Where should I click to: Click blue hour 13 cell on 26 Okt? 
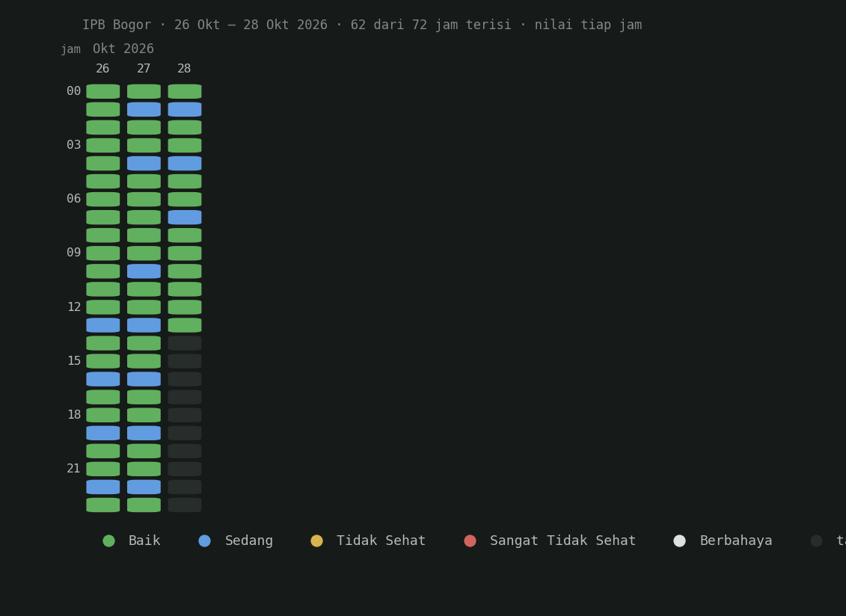(x=103, y=325)
